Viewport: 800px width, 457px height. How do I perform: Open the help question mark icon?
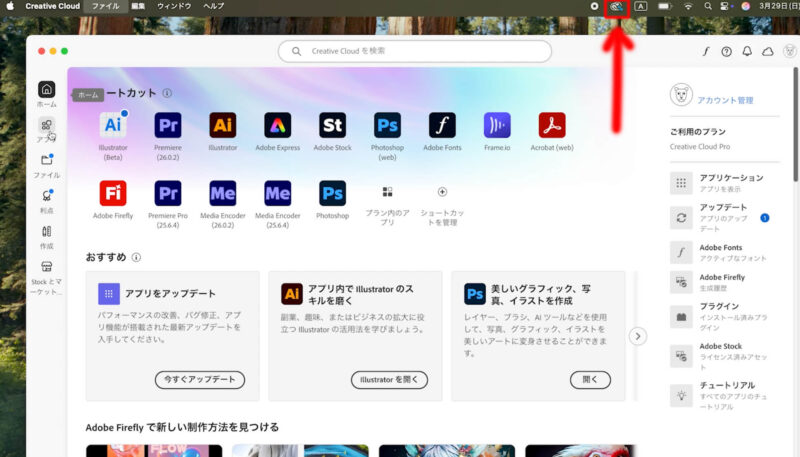pyautogui.click(x=727, y=52)
